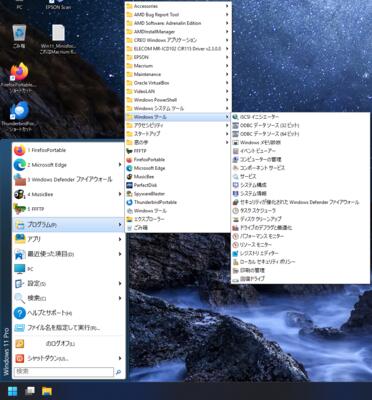Screen dimensions: 372x400
Task: Launch SpywareBlaster from the Programs list
Action: [x=178, y=194]
